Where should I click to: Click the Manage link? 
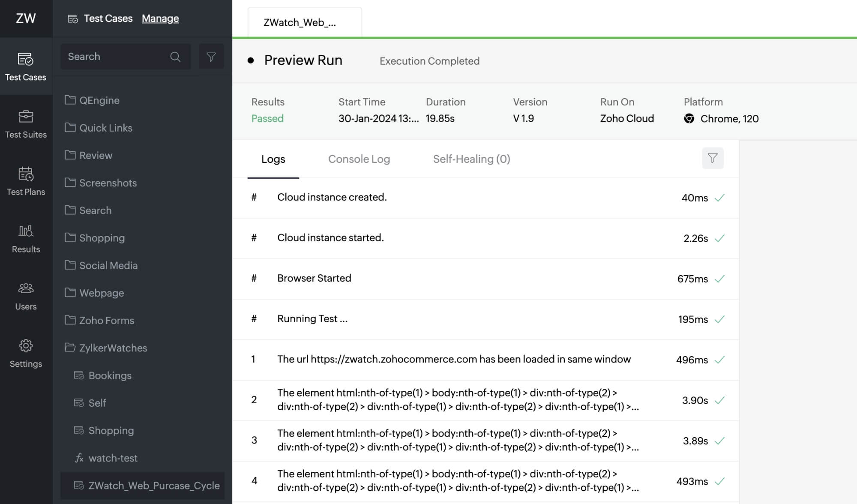click(x=160, y=18)
